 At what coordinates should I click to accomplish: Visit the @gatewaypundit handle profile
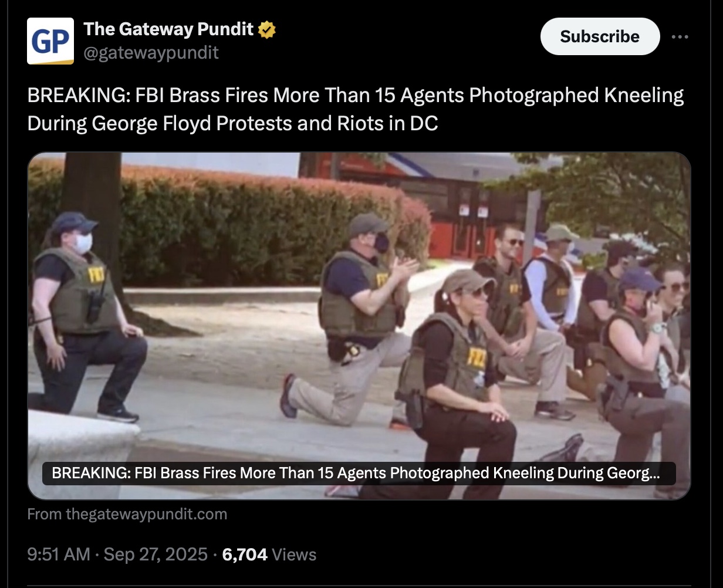[x=151, y=53]
